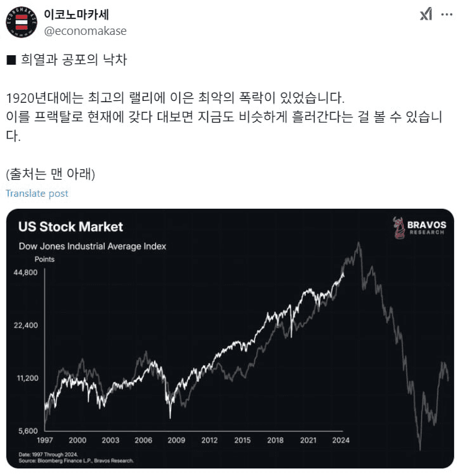The height and width of the screenshot is (476, 461).
Task: Open the 이코노마카세 display name
Action: [77, 14]
